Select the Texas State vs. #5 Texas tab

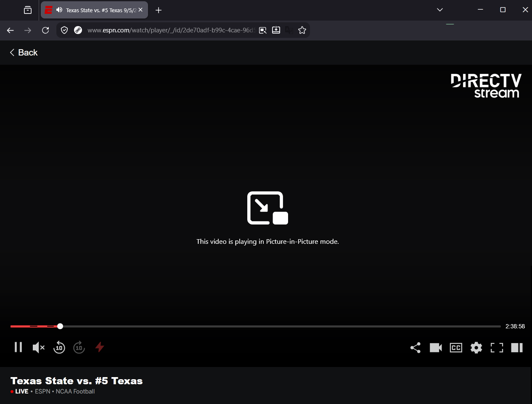(x=94, y=10)
